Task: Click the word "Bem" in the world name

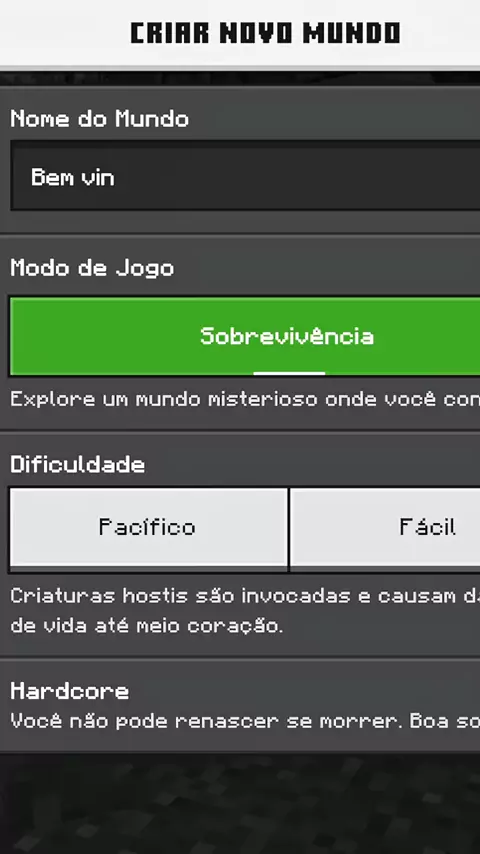Action: [x=52, y=178]
